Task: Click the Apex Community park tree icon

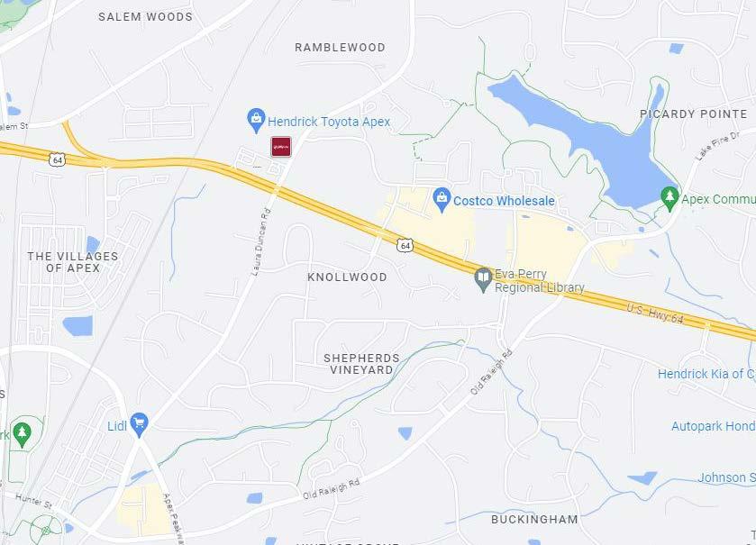Action: 669,198
